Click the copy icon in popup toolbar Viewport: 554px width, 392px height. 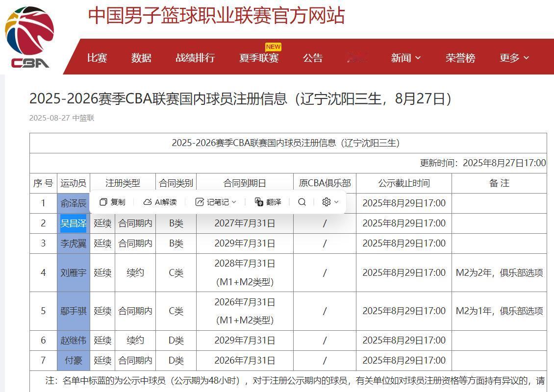click(x=103, y=202)
